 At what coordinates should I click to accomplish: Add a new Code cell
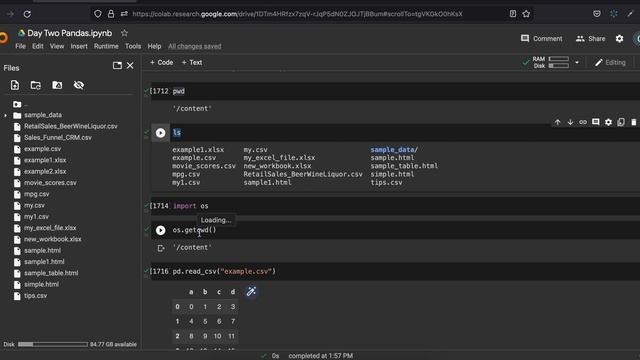click(161, 62)
